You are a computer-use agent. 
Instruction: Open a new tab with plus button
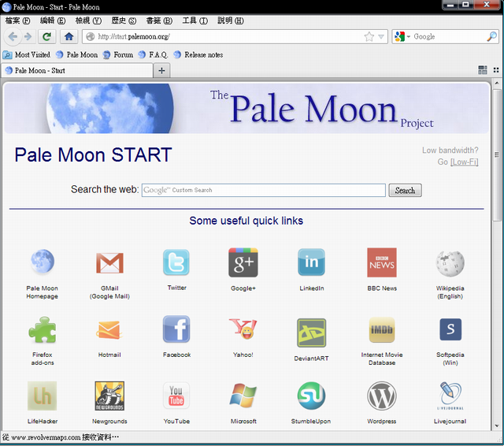click(161, 70)
